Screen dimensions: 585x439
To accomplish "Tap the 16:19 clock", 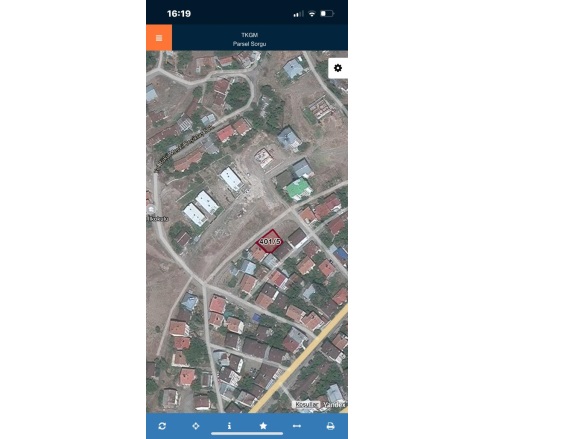I will click(x=179, y=14).
